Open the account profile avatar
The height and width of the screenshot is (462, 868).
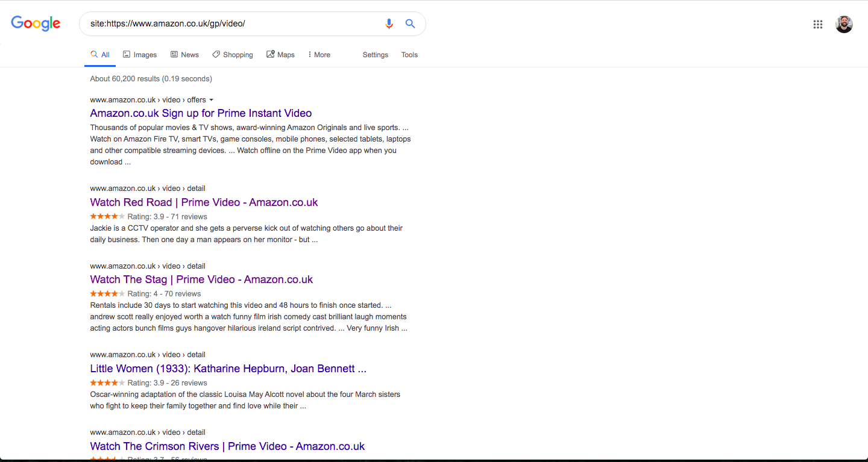(843, 24)
